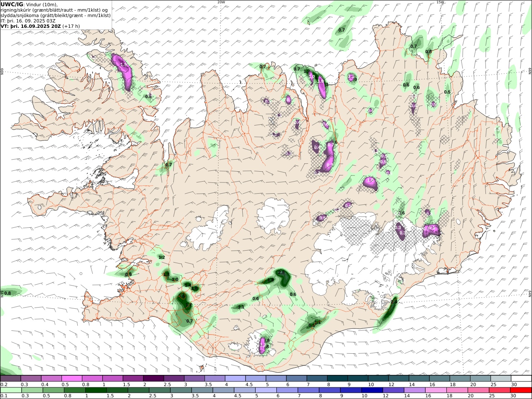The image size is (532, 399).
Task: Select the 0.4 orchid swatch in upper legend
Action: point(51,379)
